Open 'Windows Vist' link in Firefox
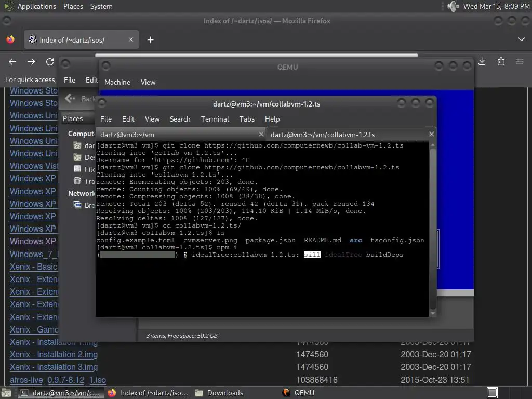The height and width of the screenshot is (399, 532). [34, 166]
